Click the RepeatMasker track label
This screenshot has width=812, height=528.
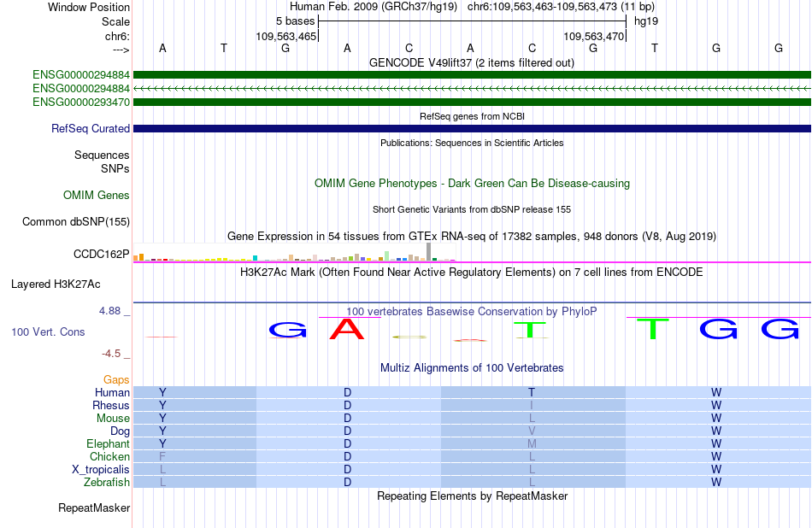[x=94, y=508]
